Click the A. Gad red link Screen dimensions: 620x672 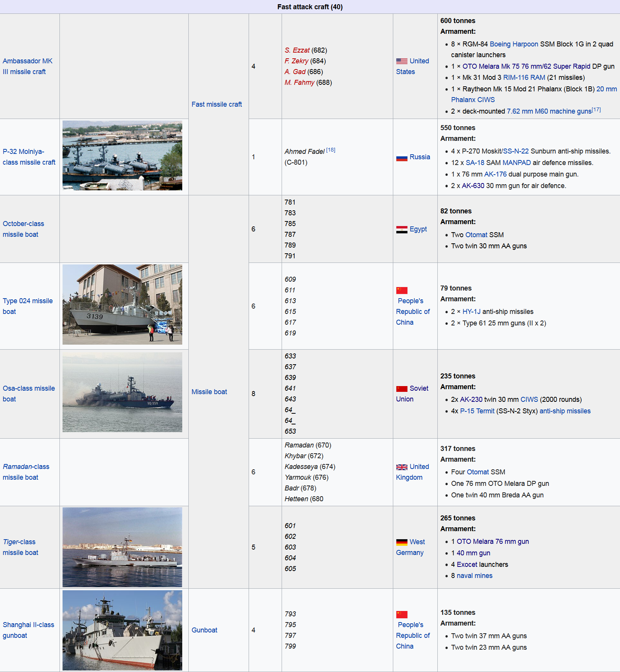[x=295, y=72]
